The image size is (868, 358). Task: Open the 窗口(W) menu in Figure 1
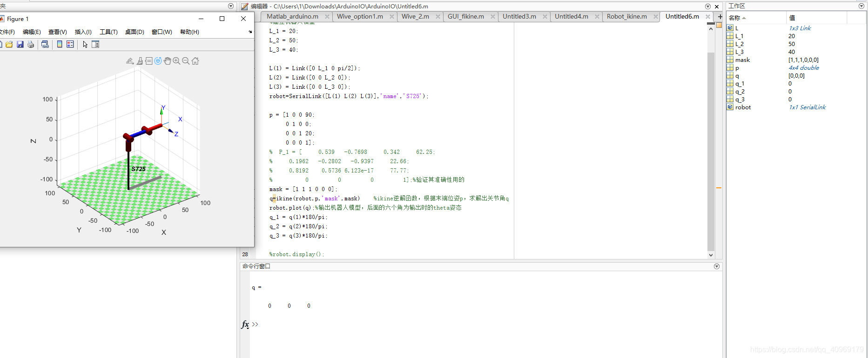pos(162,32)
